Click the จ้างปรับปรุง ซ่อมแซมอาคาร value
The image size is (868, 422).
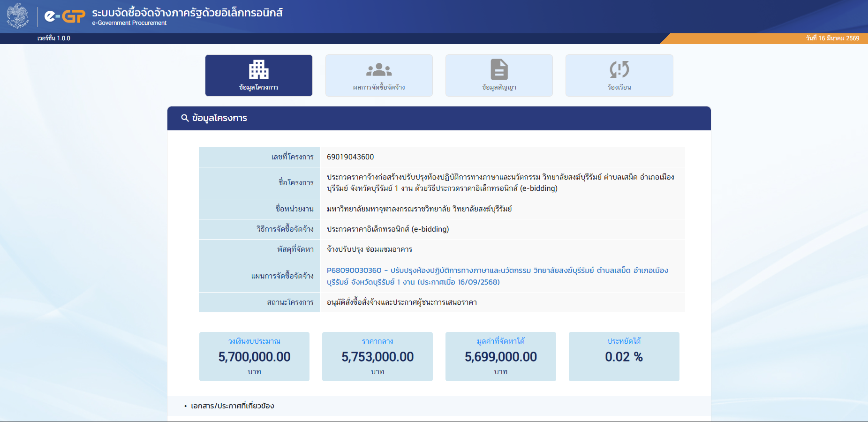369,249
